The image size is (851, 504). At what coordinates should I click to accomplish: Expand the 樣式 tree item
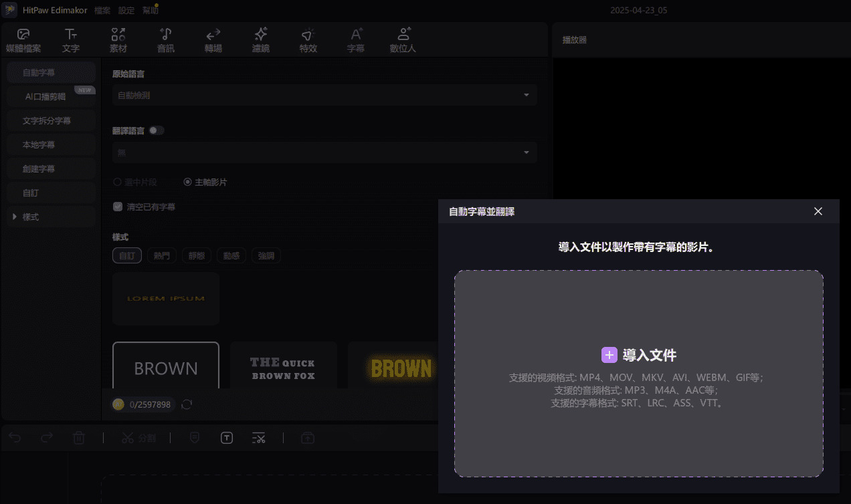(x=15, y=217)
